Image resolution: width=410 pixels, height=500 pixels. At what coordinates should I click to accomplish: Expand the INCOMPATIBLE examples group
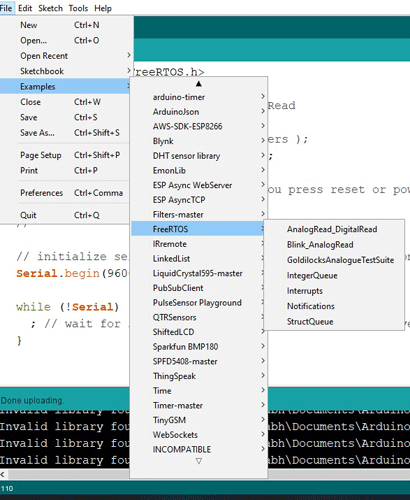pos(199,449)
